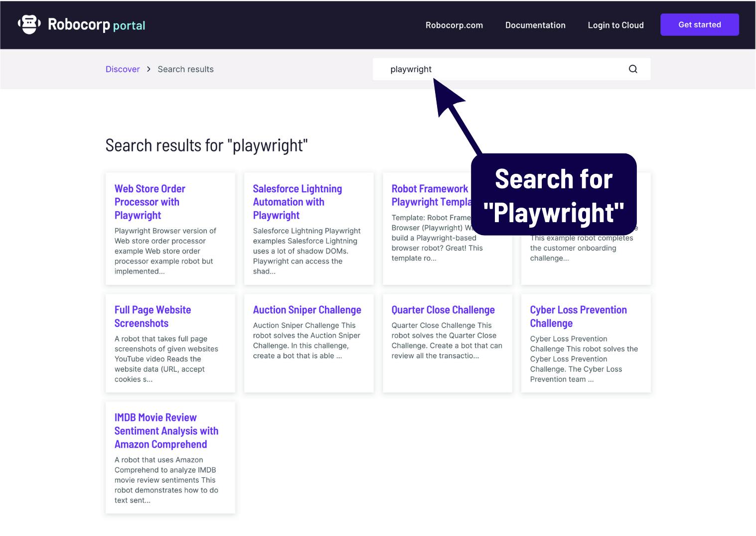Image resolution: width=756 pixels, height=536 pixels.
Task: Click 'A robot that takes full page' description
Action: pos(161,339)
